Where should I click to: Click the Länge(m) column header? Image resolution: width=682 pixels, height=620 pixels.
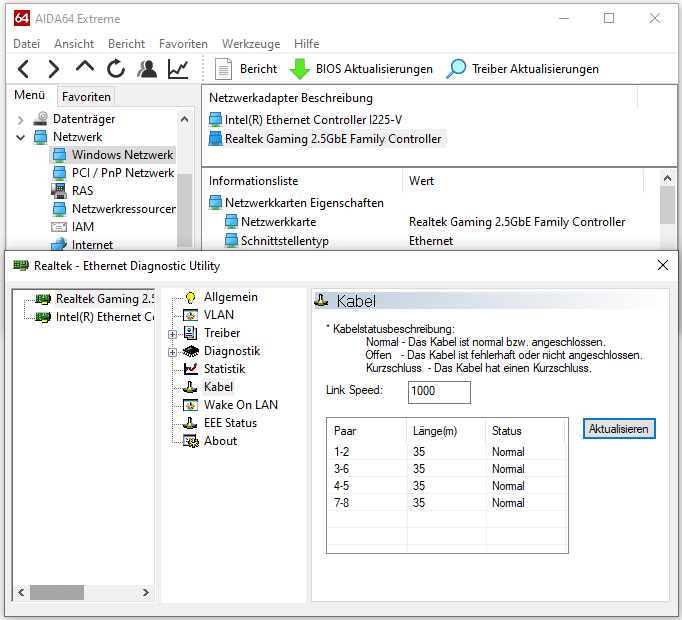pos(446,431)
